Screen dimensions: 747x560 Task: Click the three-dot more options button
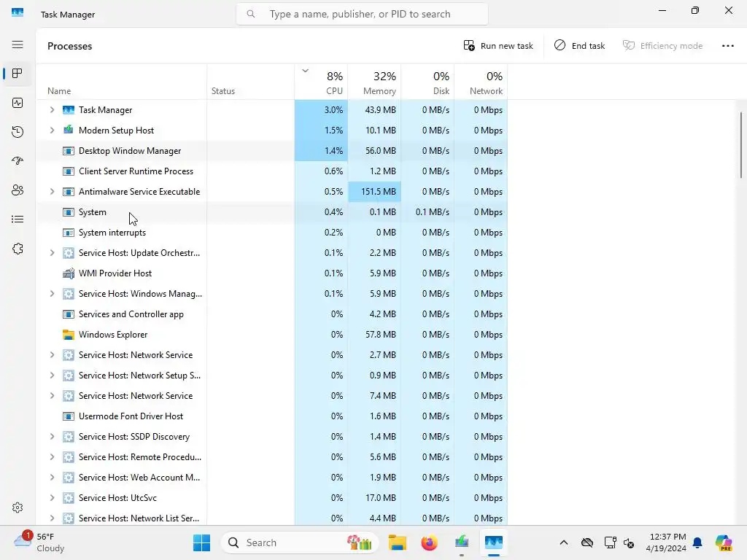[x=727, y=46]
